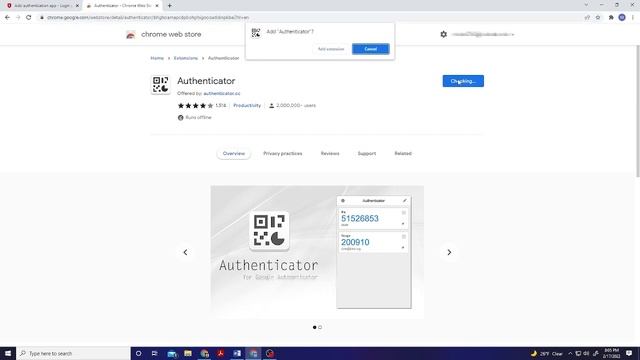Select the first carousel dot indicator
Viewport: 640px width, 360px height.
(314, 327)
